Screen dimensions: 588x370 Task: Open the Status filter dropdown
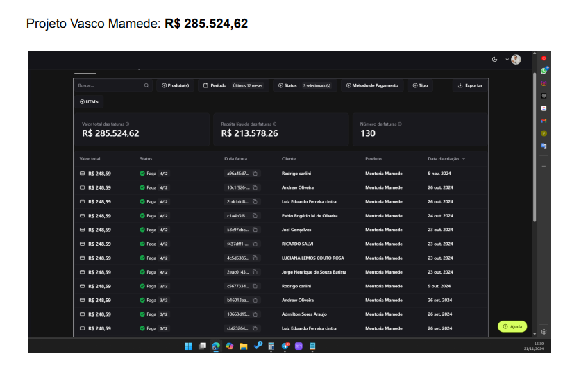coord(305,85)
